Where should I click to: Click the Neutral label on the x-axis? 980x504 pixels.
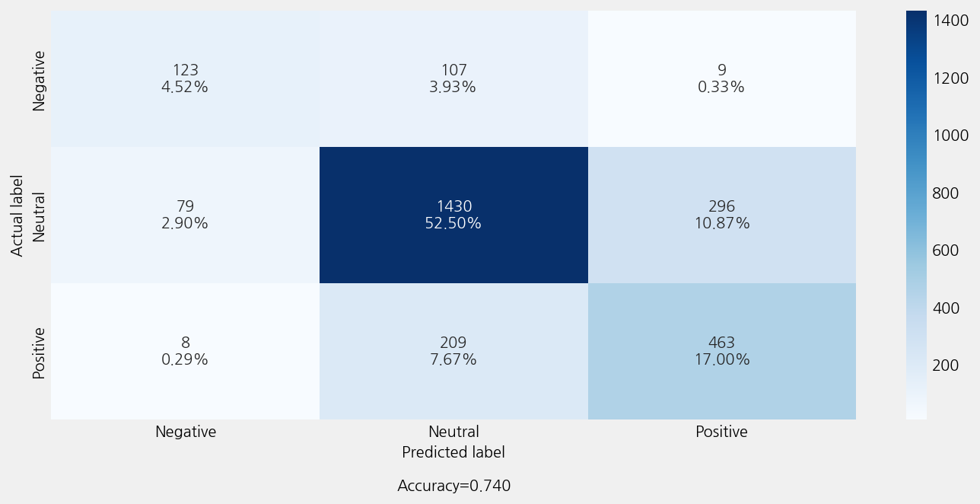[x=453, y=432]
